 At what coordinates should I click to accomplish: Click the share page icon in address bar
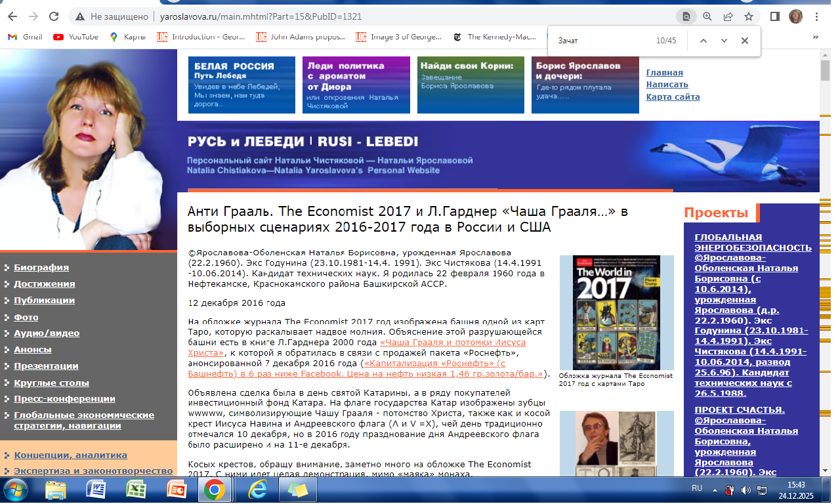pos(728,16)
